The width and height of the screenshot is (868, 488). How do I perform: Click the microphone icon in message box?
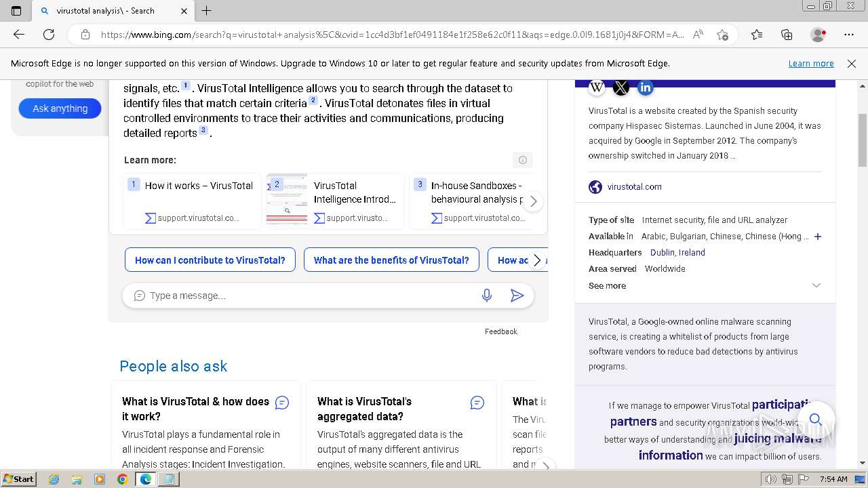tap(487, 296)
